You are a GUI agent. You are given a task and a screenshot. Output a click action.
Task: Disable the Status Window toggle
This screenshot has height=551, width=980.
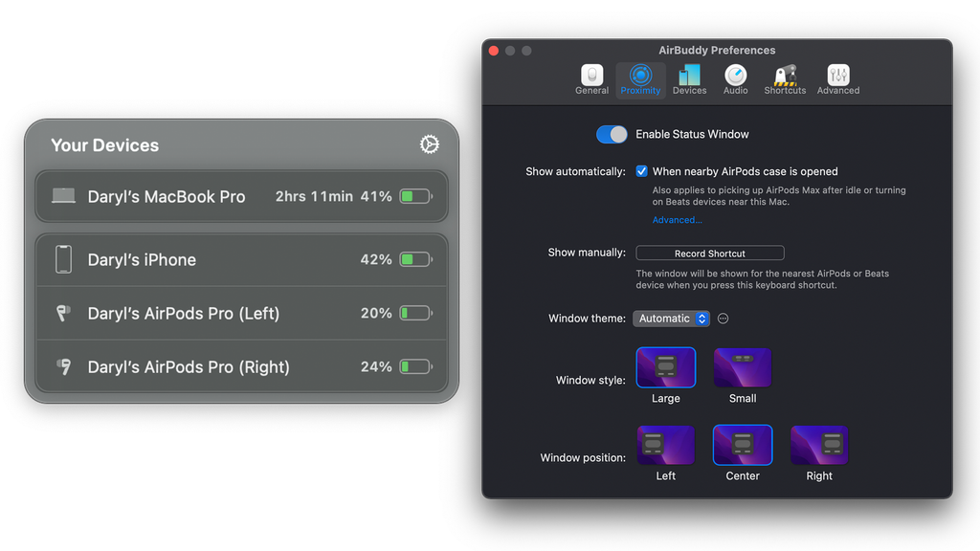click(x=611, y=134)
